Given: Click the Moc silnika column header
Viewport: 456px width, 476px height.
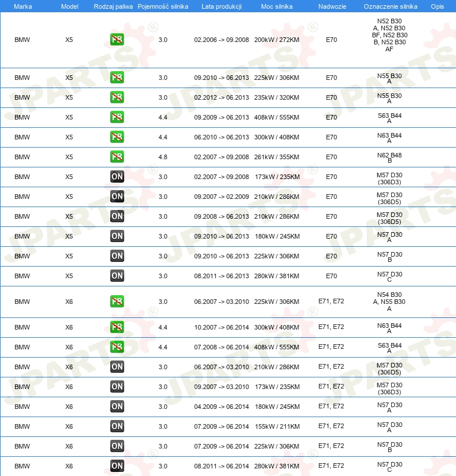Looking at the screenshot, I should click(x=277, y=6).
